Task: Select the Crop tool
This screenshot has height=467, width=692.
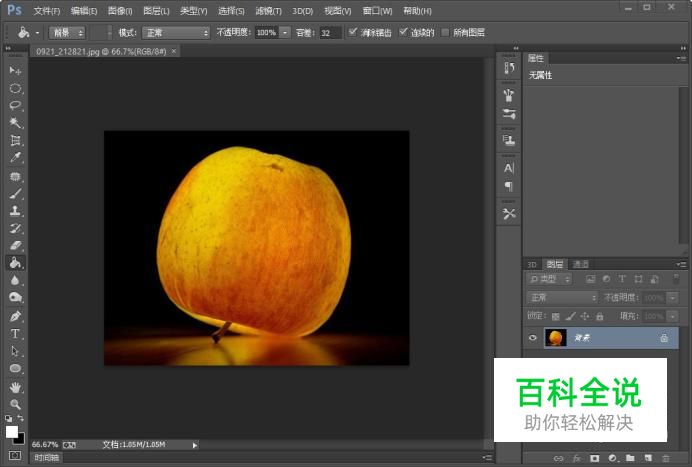Action: pos(15,140)
